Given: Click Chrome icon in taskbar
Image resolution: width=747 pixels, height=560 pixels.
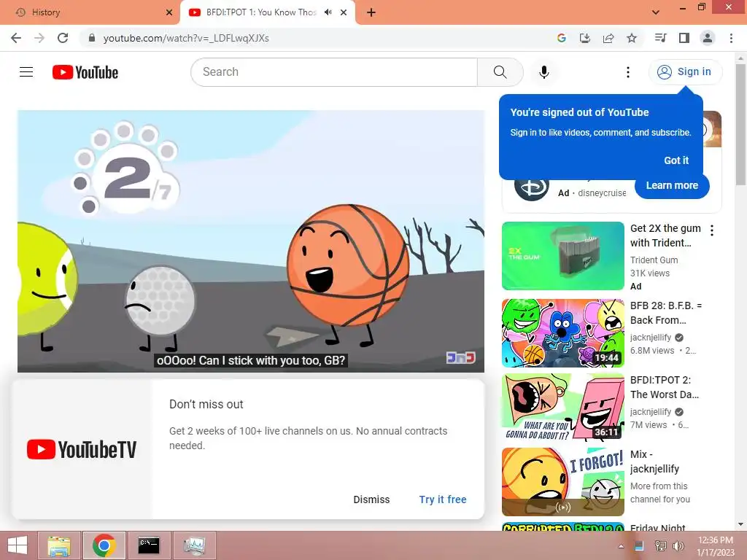Looking at the screenshot, I should point(104,545).
